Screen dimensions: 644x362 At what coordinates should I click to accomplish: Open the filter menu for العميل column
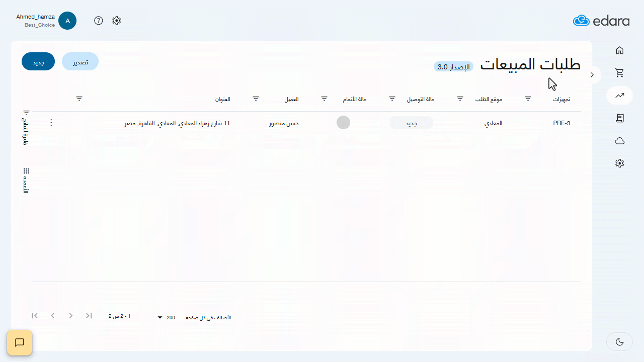click(x=256, y=99)
